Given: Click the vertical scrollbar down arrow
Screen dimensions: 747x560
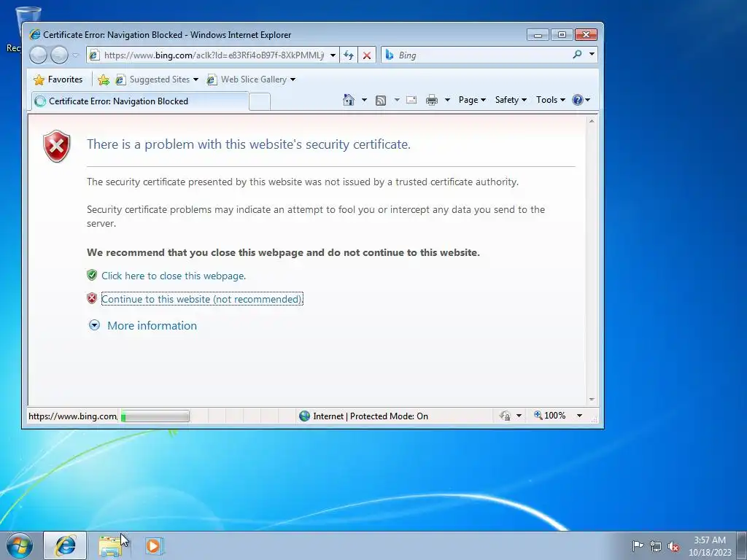Looking at the screenshot, I should (592, 400).
